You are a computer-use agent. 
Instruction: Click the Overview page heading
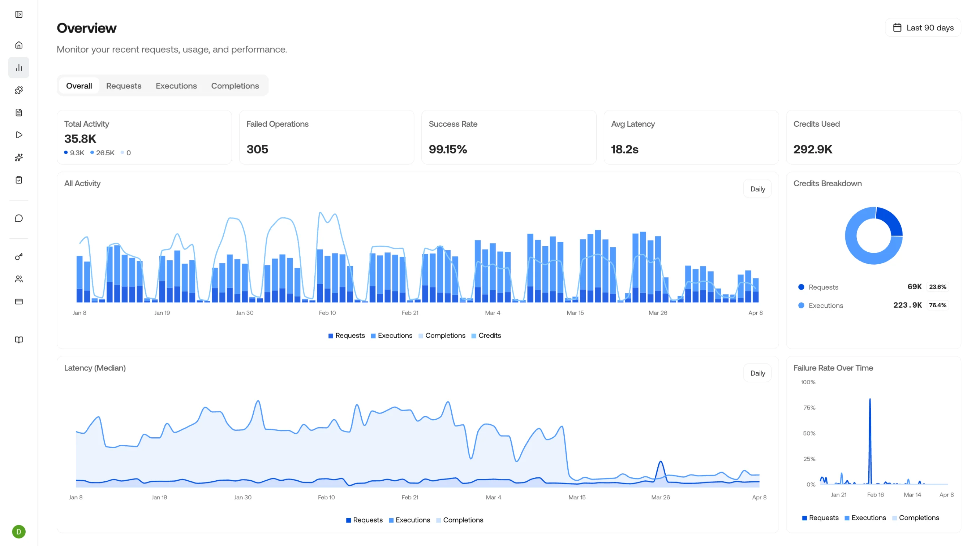86,28
